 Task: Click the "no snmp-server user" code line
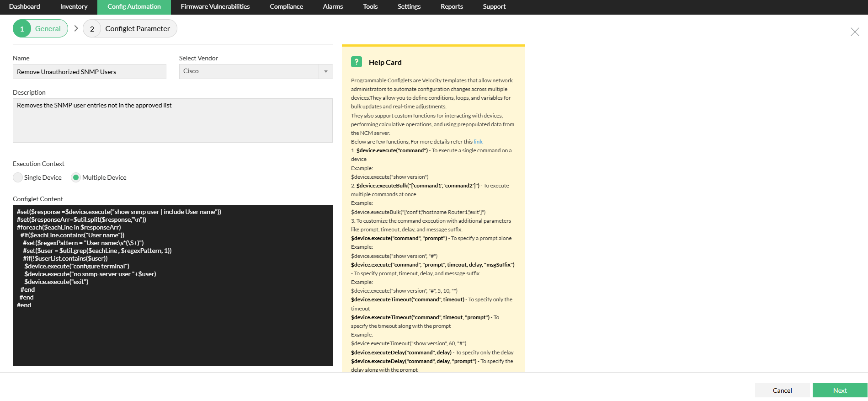pyautogui.click(x=91, y=274)
